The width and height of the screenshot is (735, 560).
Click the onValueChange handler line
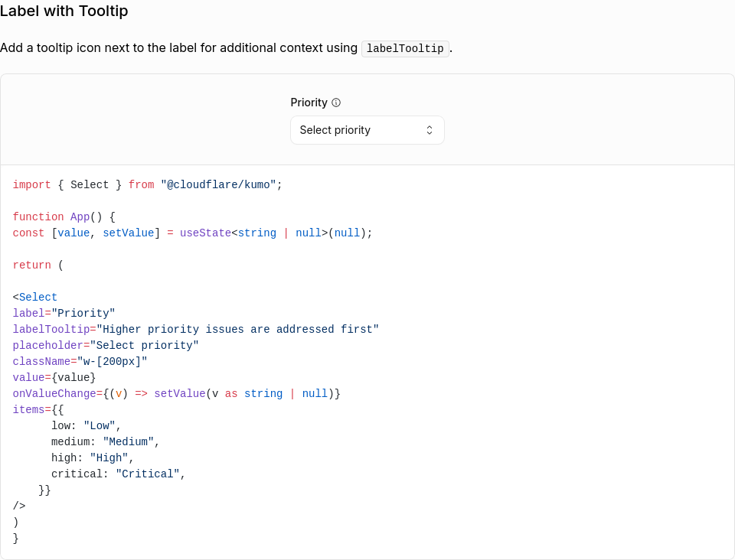click(x=176, y=394)
